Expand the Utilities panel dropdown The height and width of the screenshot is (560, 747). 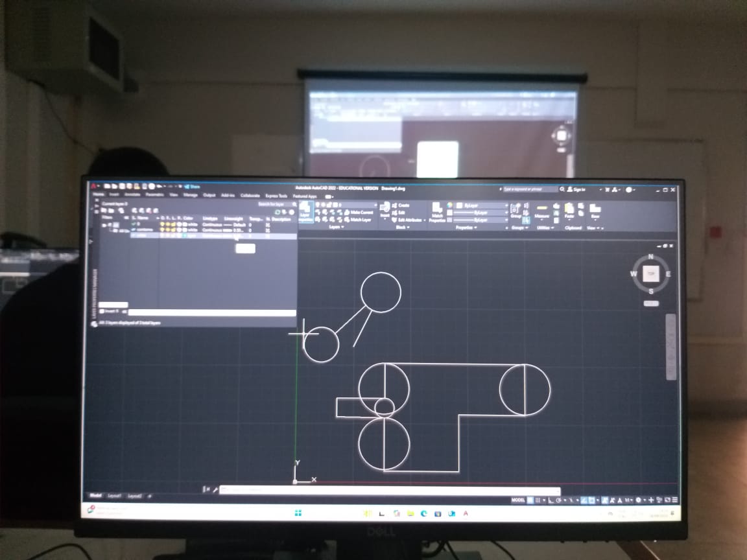point(545,227)
